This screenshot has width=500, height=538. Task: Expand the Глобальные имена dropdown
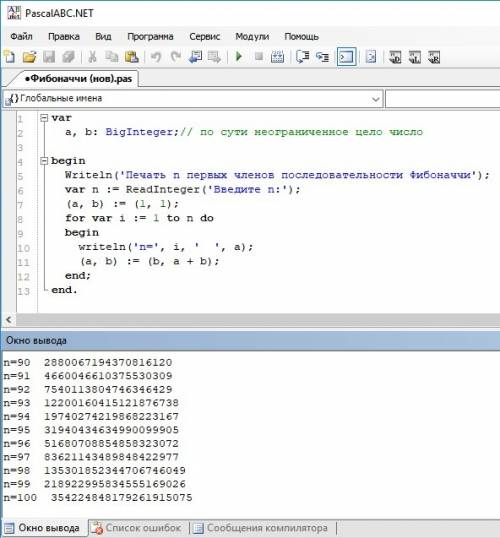(x=375, y=99)
